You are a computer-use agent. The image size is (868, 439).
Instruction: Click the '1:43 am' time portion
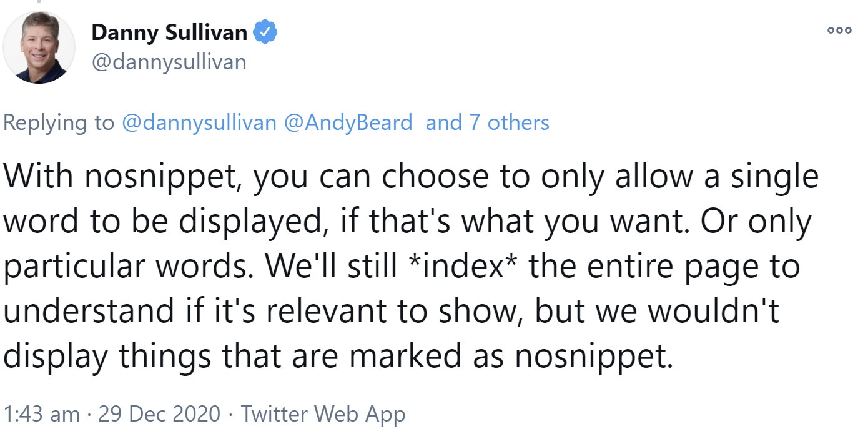tap(42, 413)
